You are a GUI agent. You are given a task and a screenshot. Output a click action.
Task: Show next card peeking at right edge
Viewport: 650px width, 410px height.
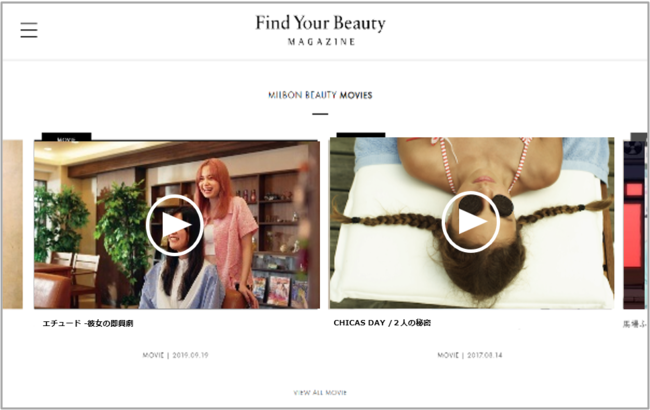coord(635,224)
